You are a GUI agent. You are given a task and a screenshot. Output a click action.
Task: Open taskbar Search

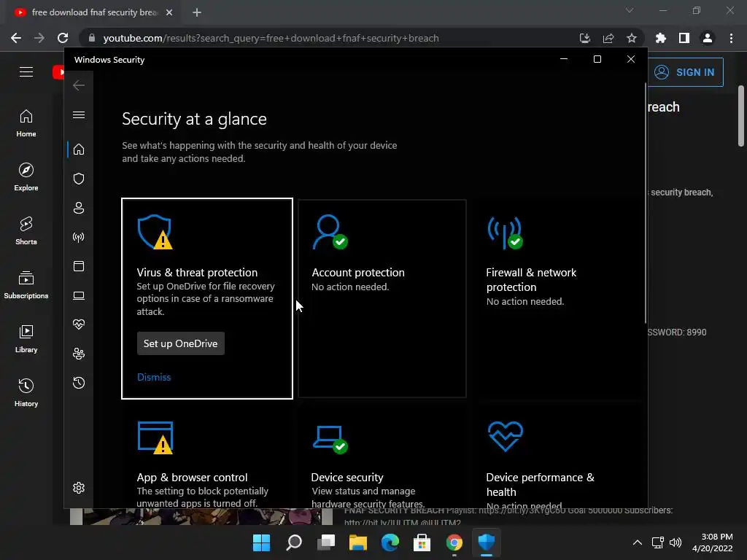click(294, 542)
